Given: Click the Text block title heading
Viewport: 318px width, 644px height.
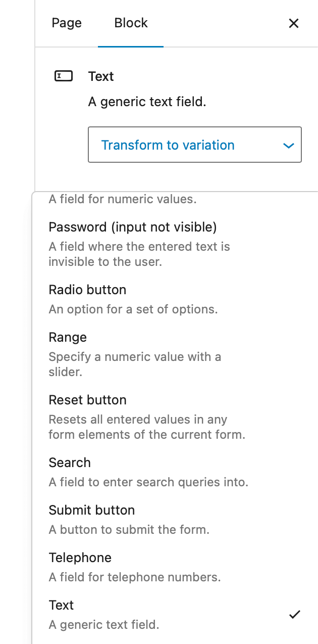Looking at the screenshot, I should pyautogui.click(x=101, y=76).
